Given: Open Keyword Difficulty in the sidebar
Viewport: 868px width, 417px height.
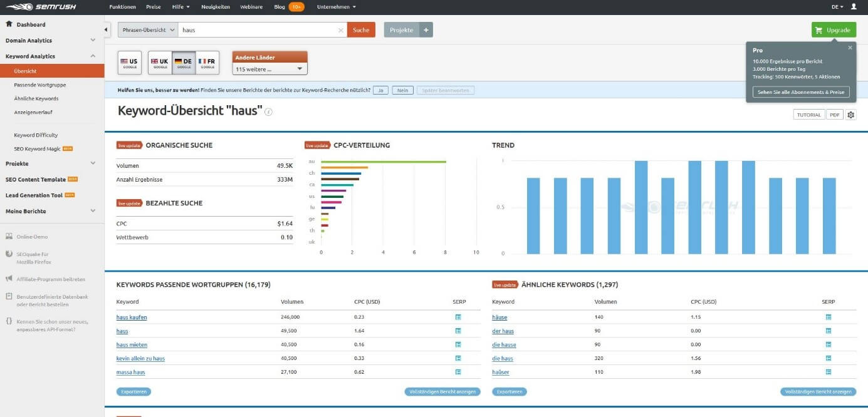Looking at the screenshot, I should click(x=36, y=135).
